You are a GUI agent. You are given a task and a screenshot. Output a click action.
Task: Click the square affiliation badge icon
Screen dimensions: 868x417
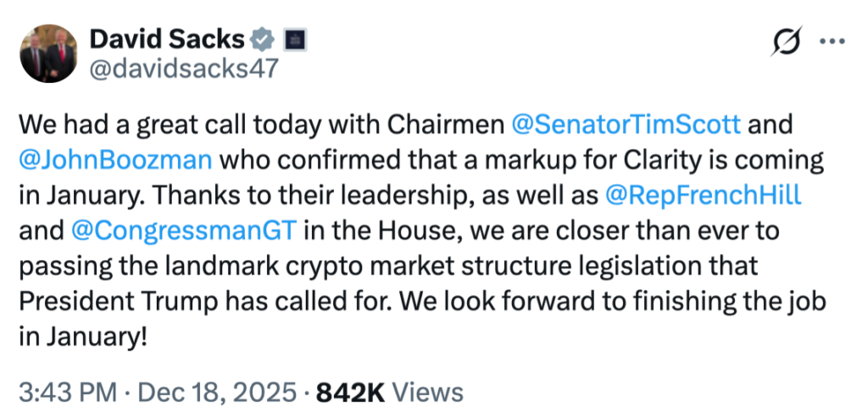click(294, 39)
